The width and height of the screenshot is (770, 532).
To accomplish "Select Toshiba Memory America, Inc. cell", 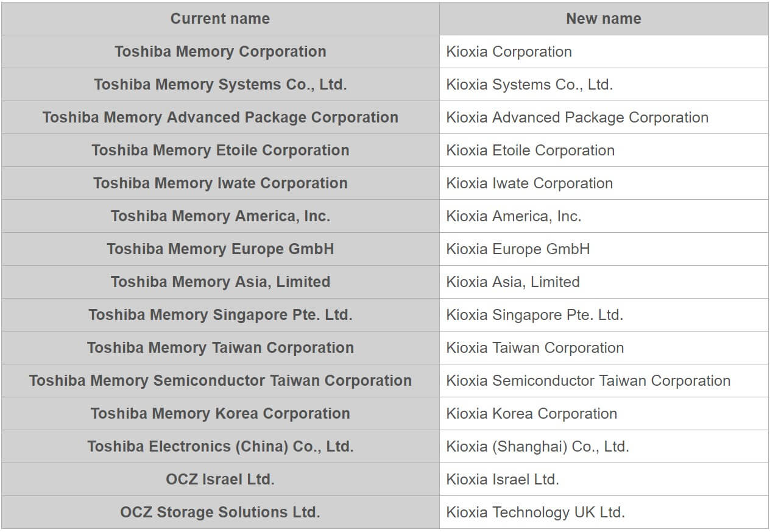I will click(220, 216).
